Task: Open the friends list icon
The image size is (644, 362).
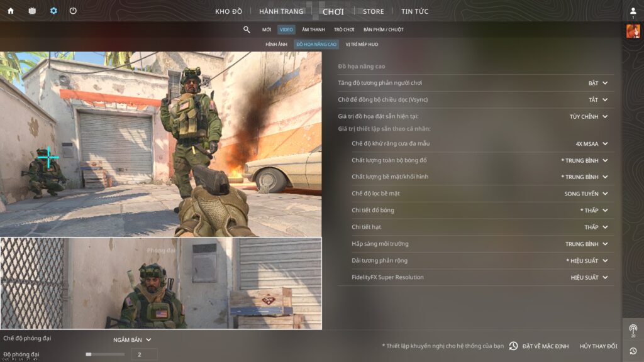Action: tap(633, 11)
